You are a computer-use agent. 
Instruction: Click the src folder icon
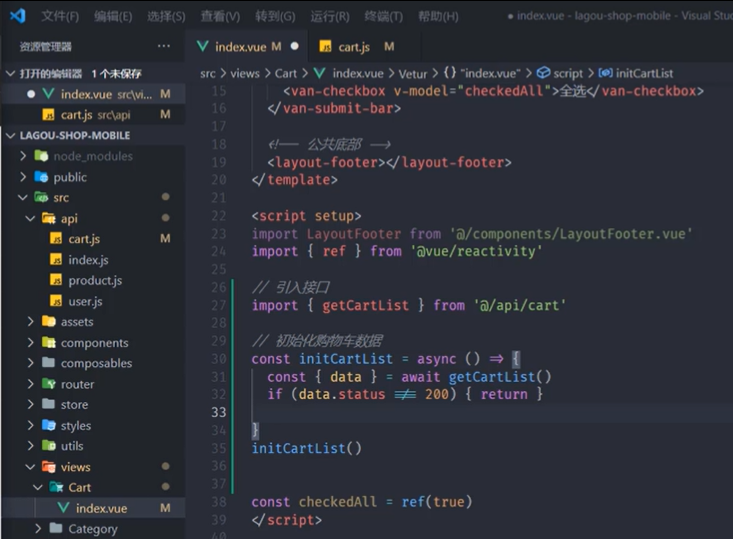pyautogui.click(x=41, y=197)
